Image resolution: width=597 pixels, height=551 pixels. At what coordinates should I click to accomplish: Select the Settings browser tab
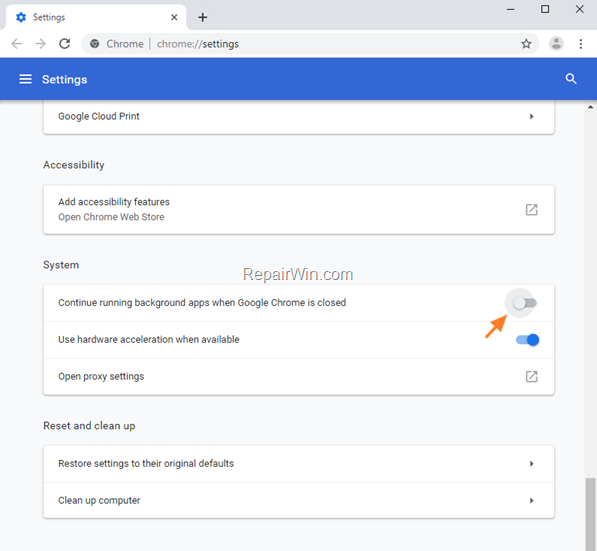pos(96,17)
